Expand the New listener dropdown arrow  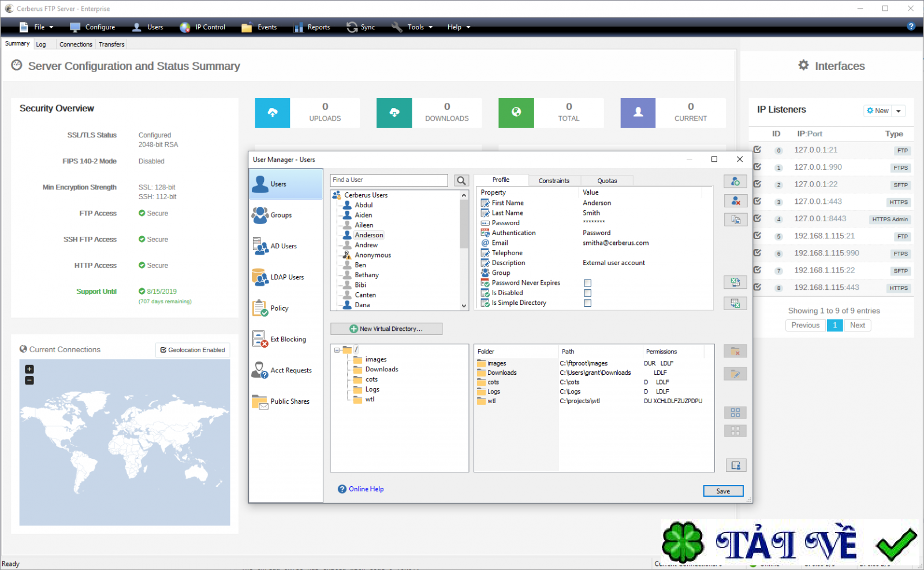(899, 111)
